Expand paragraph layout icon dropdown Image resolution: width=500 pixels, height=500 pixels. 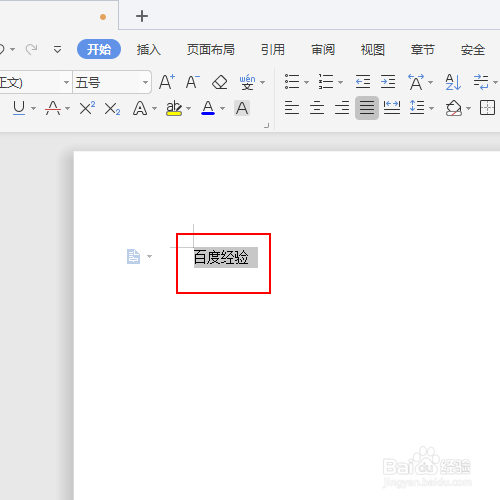[x=149, y=256]
